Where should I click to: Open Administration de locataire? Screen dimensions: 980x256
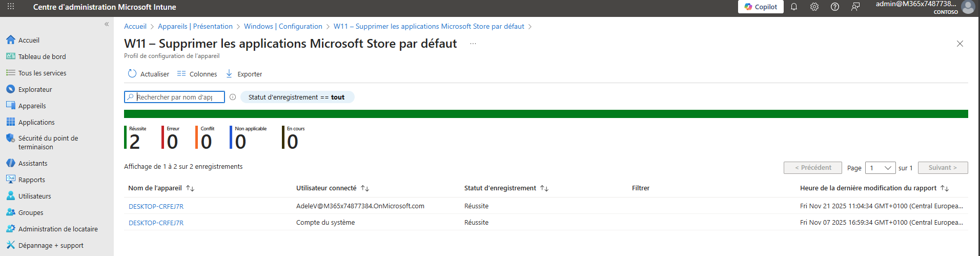point(58,229)
